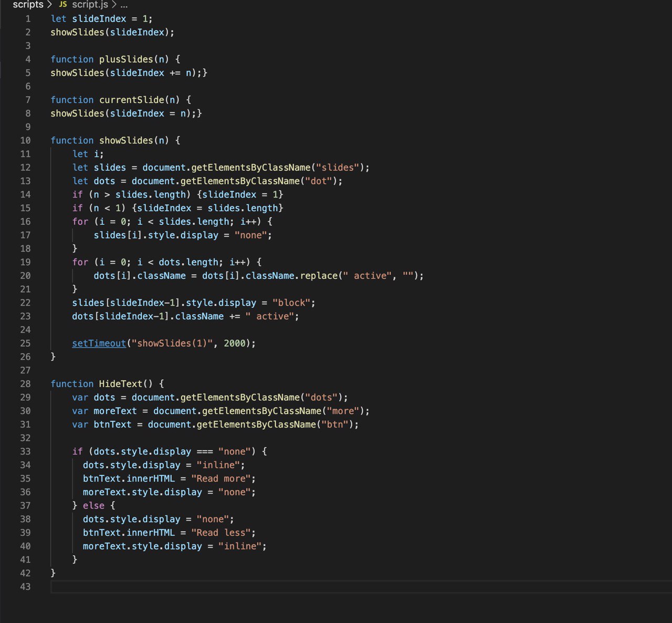Click 'currentSlide' function name
This screenshot has width=672, height=623.
pyautogui.click(x=132, y=99)
